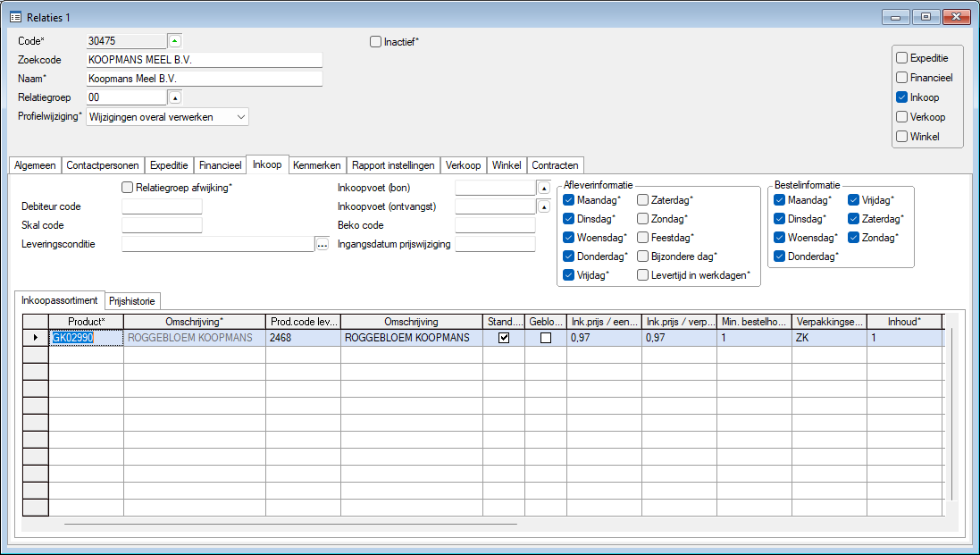Click the Zoekcode input field
Image resolution: width=980 pixels, height=555 pixels.
tap(205, 60)
